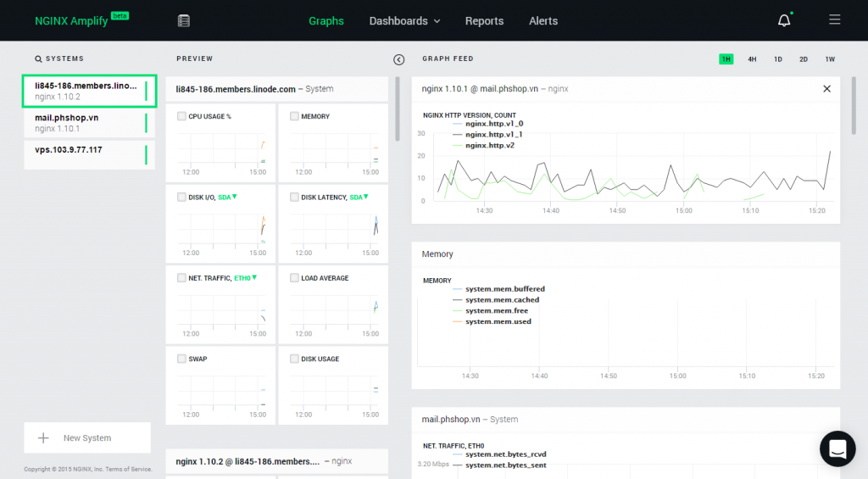Toggle system.net.bytes_sent legend entry

tap(499, 465)
